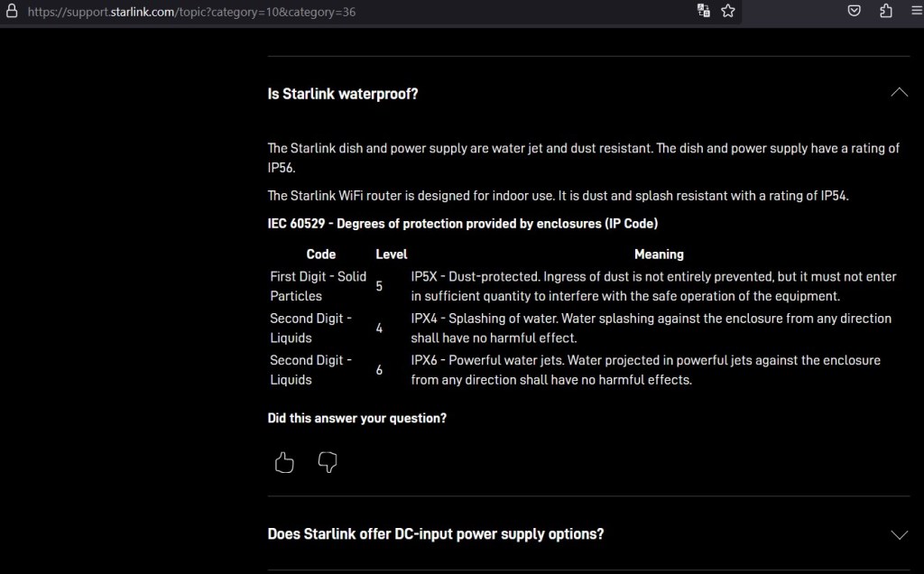Open the translate page icon in address bar
The height and width of the screenshot is (574, 924).
704,11
